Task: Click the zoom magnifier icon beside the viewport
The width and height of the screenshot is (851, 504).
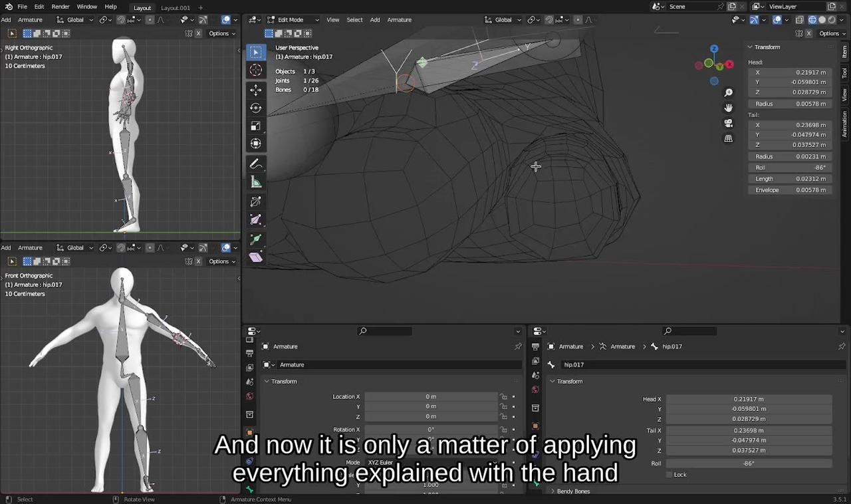Action: [x=728, y=92]
